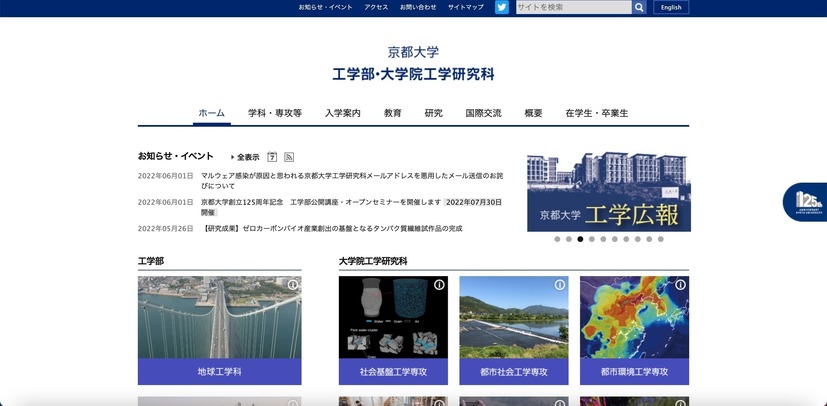Image resolution: width=827 pixels, height=406 pixels.
Task: Click the Twitter bird icon
Action: [x=502, y=7]
